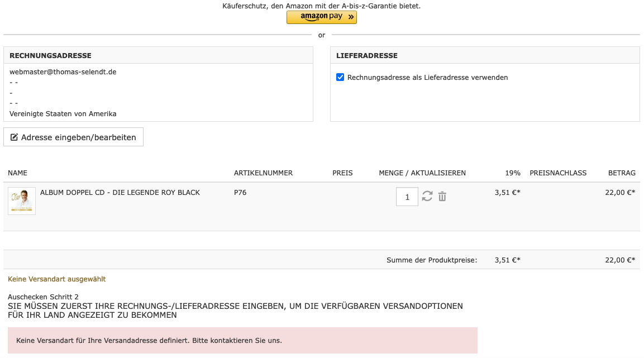
Task: Click the NAME column header
Action: [17, 173]
